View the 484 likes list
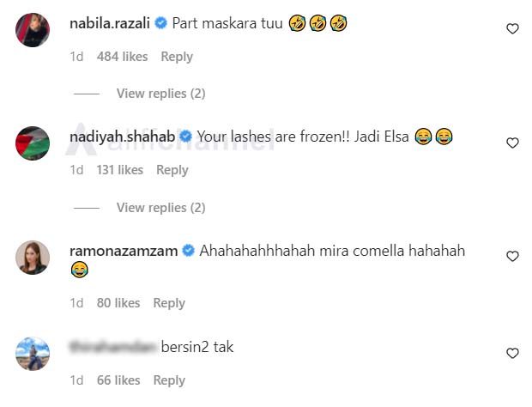Screen dimensions: 532x407 tap(122, 57)
